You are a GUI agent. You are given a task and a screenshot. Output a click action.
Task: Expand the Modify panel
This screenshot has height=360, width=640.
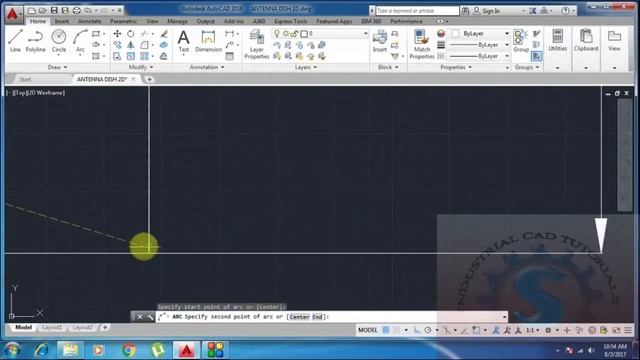(141, 67)
